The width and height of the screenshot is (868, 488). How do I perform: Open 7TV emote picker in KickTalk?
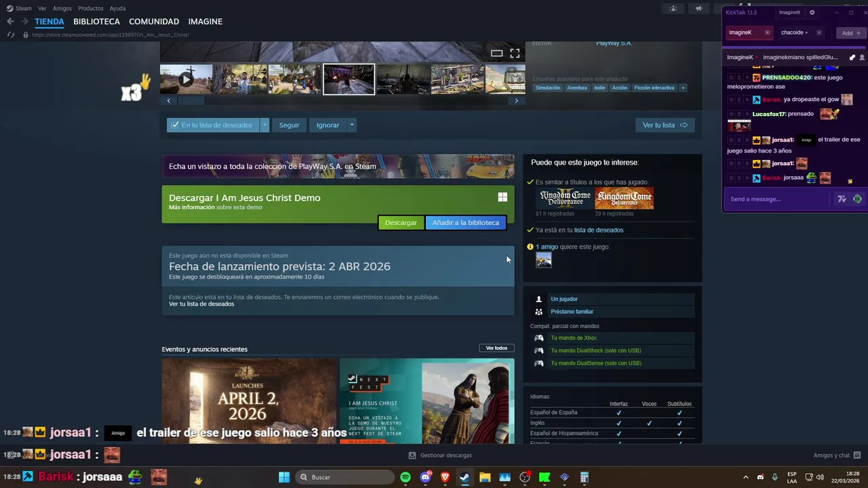842,199
